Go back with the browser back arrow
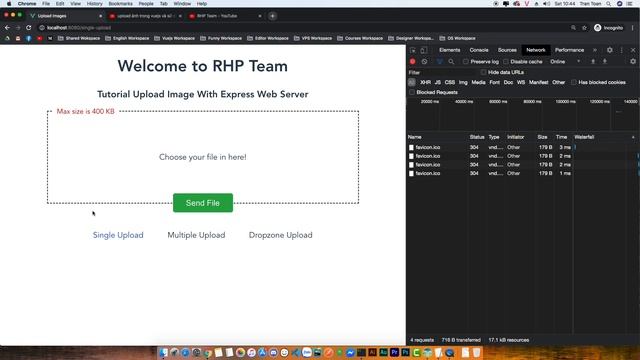640x360 pixels. [x=7, y=28]
